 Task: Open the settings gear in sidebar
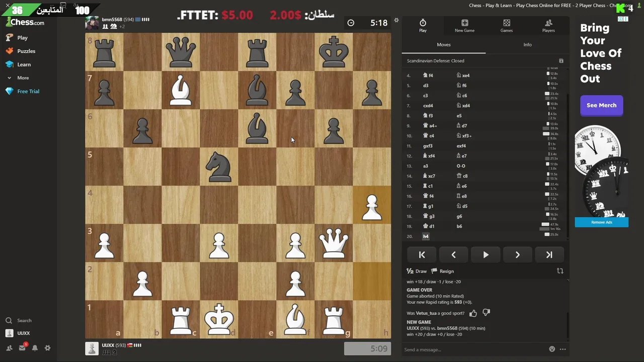pyautogui.click(x=48, y=348)
